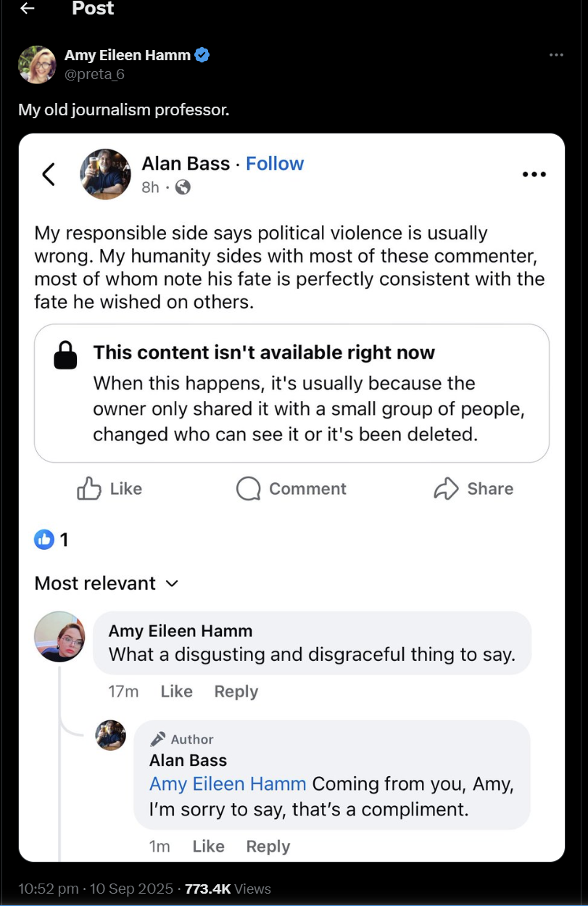The image size is (588, 906).
Task: Click the Follow link next to Alan Bass
Action: click(x=275, y=163)
